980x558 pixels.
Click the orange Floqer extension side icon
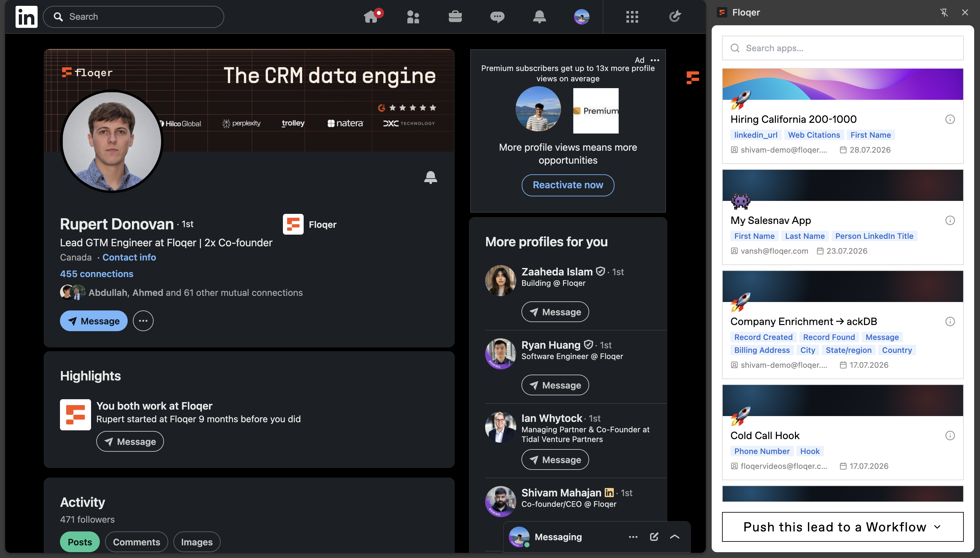pyautogui.click(x=693, y=77)
